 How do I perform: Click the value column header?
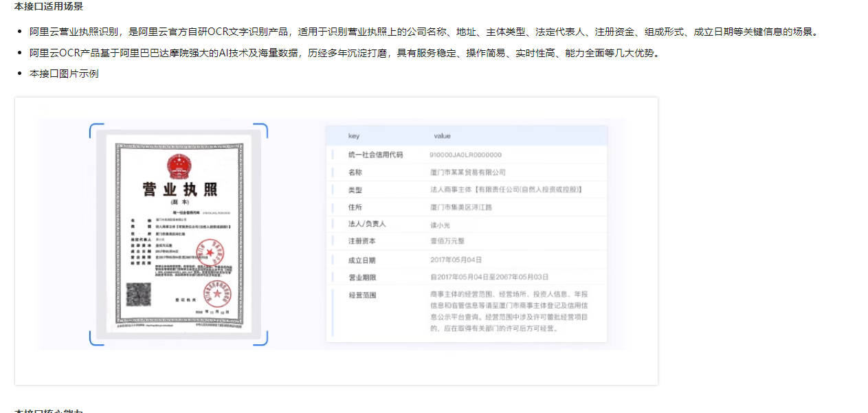pyautogui.click(x=442, y=136)
